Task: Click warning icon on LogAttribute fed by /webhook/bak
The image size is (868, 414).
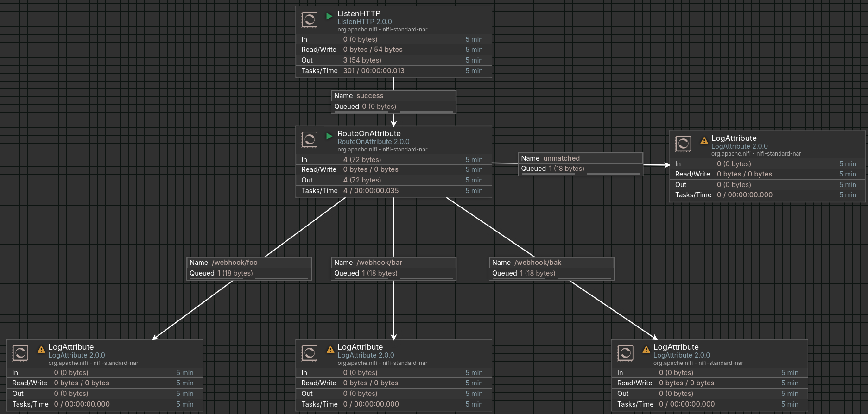Action: tap(646, 350)
